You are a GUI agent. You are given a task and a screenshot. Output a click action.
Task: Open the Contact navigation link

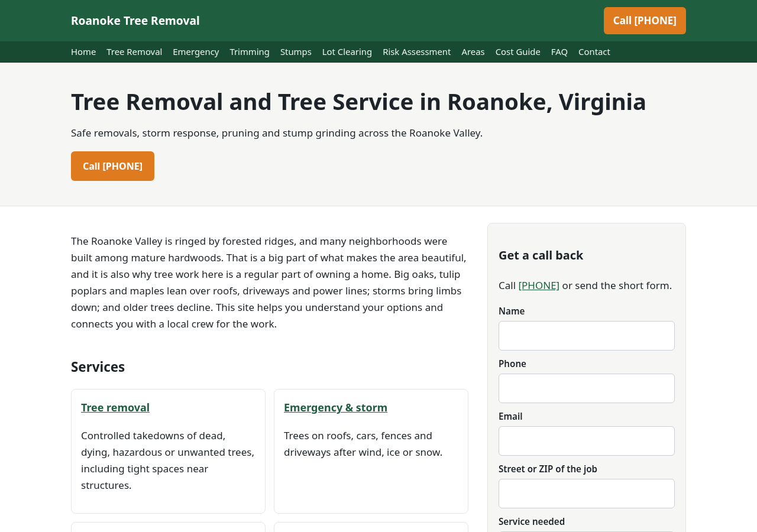594,52
